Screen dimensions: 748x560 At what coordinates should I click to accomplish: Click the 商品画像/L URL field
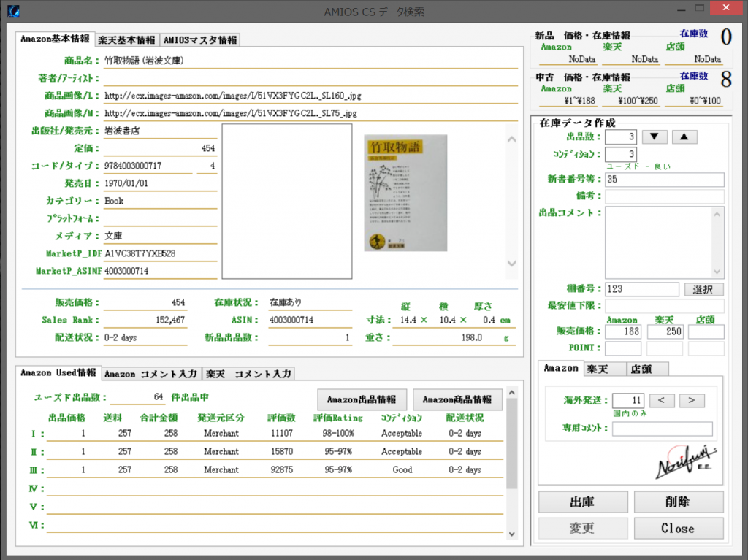tap(310, 96)
